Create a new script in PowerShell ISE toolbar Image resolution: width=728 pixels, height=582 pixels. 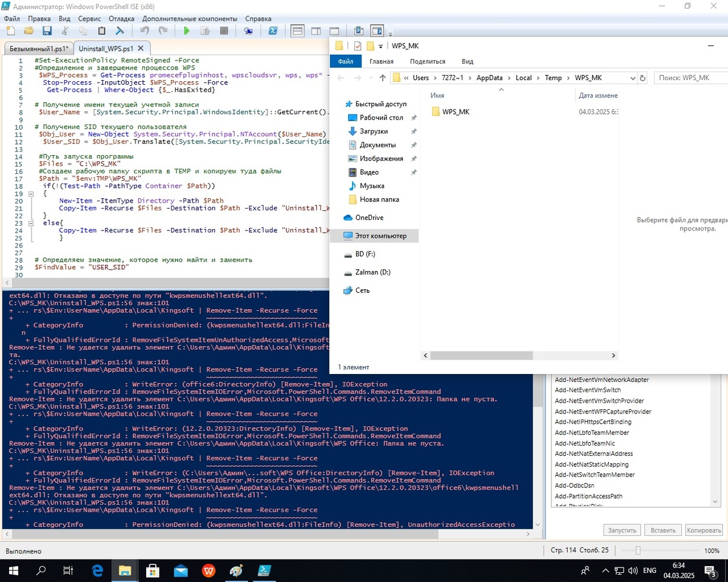(x=10, y=30)
